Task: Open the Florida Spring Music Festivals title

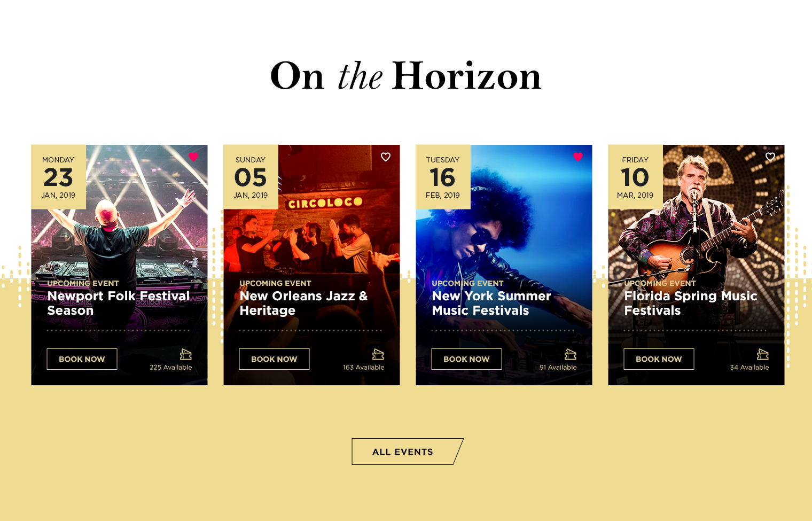Action: (691, 303)
